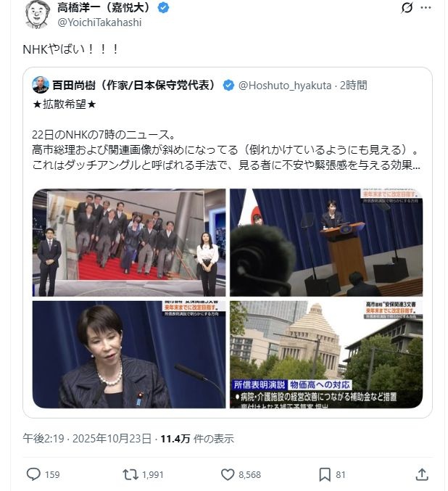
Task: View the press conference podium image
Action: coord(326,242)
